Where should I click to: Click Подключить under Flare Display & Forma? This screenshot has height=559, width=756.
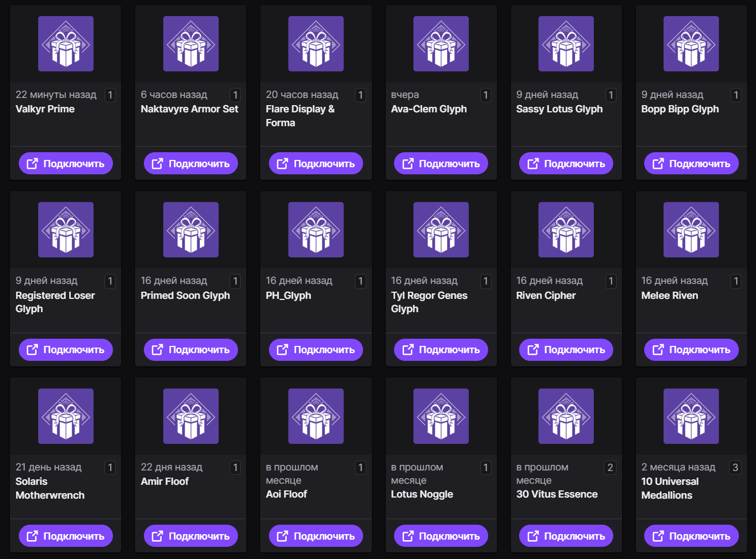click(x=316, y=163)
